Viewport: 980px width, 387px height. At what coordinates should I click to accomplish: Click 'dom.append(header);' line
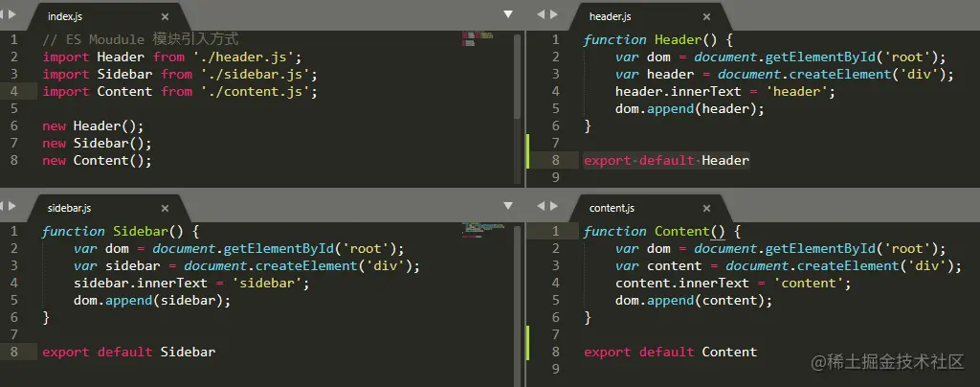[x=690, y=109]
